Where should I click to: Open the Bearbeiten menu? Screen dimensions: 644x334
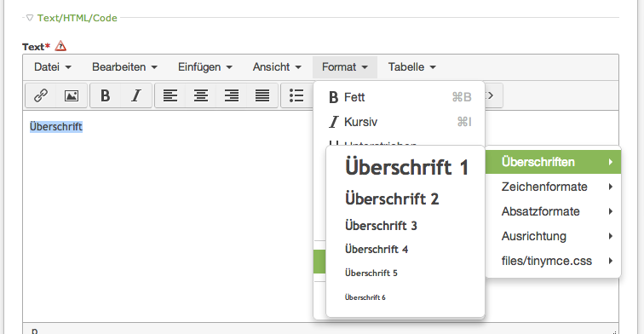pos(124,67)
